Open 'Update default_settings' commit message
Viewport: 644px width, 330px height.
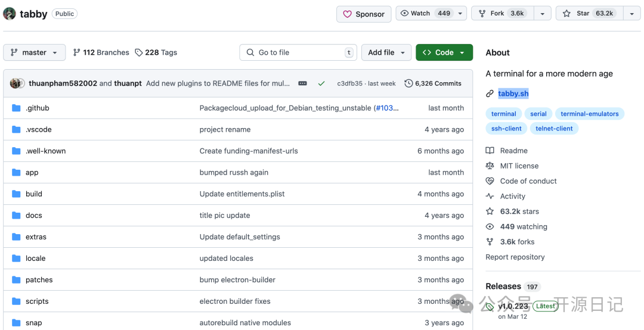coord(240,237)
